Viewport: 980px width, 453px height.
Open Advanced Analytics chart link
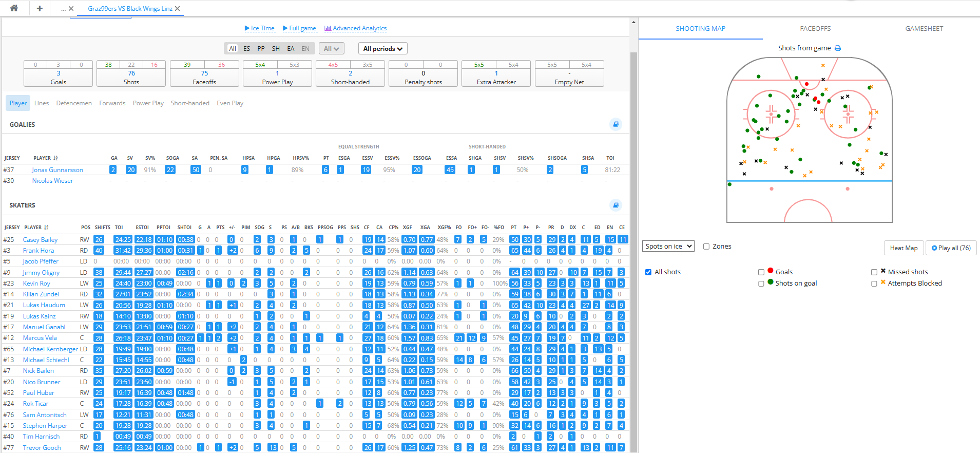pos(355,28)
